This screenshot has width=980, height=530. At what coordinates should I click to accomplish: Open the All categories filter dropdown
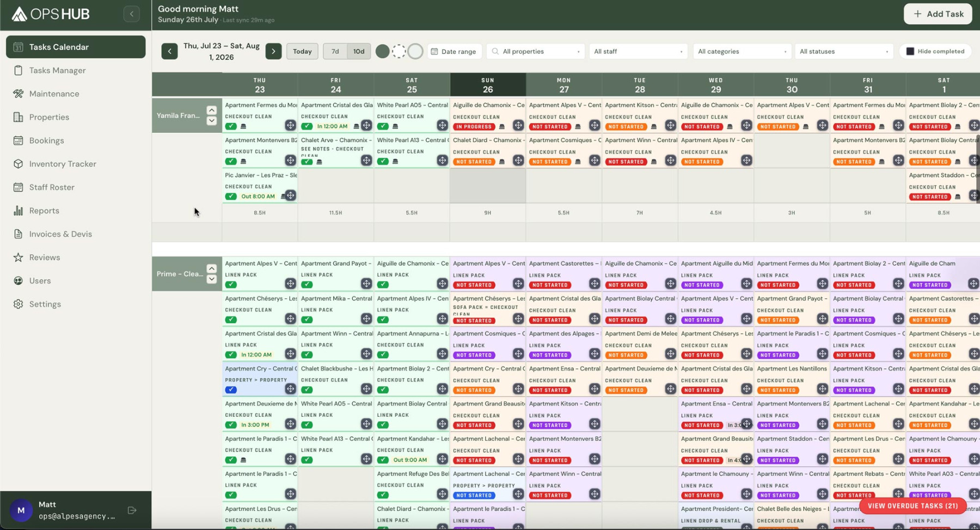pyautogui.click(x=742, y=51)
